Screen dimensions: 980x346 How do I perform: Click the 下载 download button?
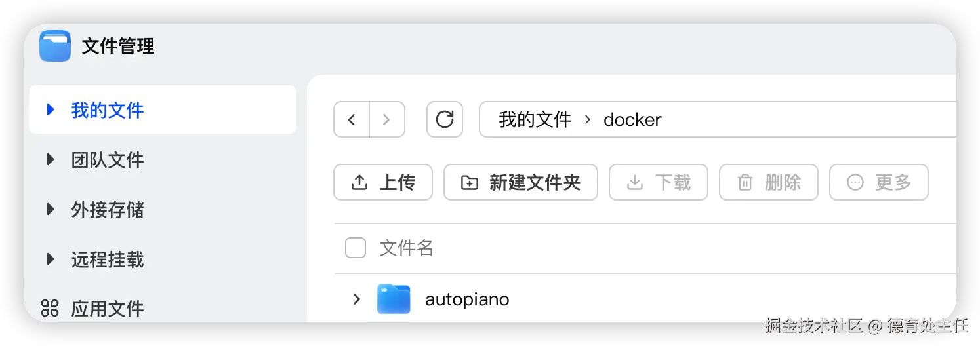pos(659,182)
